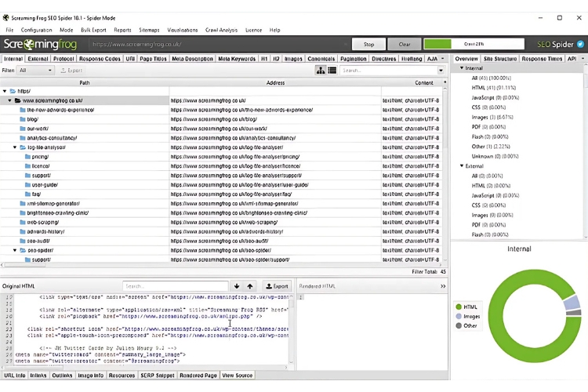Click the Path column header
The image size is (588, 392).
coord(85,82)
